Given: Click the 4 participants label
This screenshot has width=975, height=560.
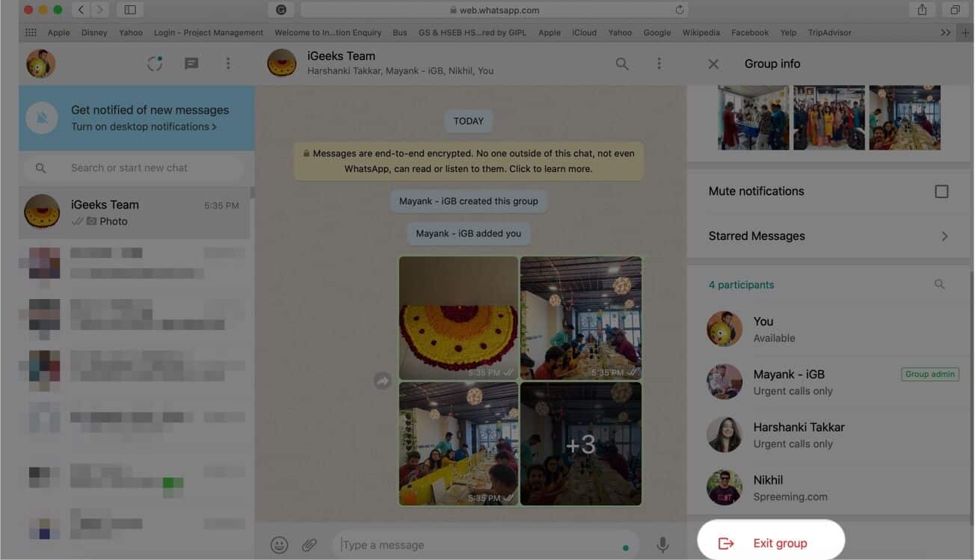Looking at the screenshot, I should [741, 285].
